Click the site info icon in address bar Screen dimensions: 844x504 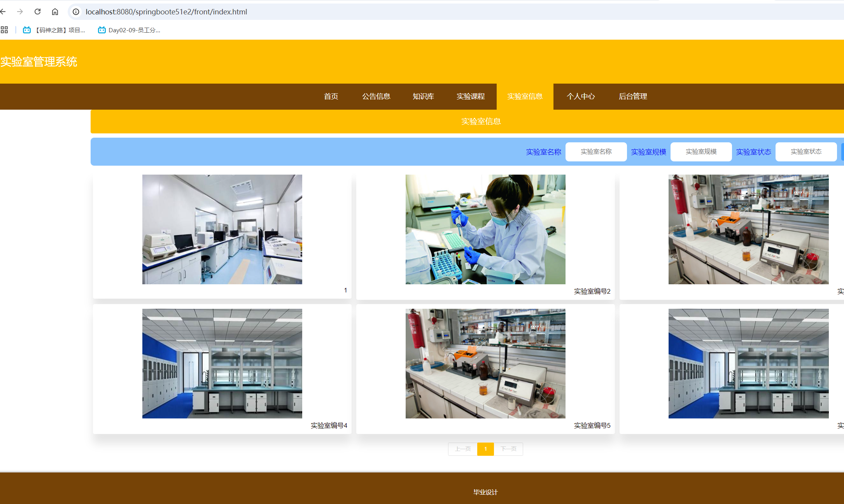click(76, 12)
